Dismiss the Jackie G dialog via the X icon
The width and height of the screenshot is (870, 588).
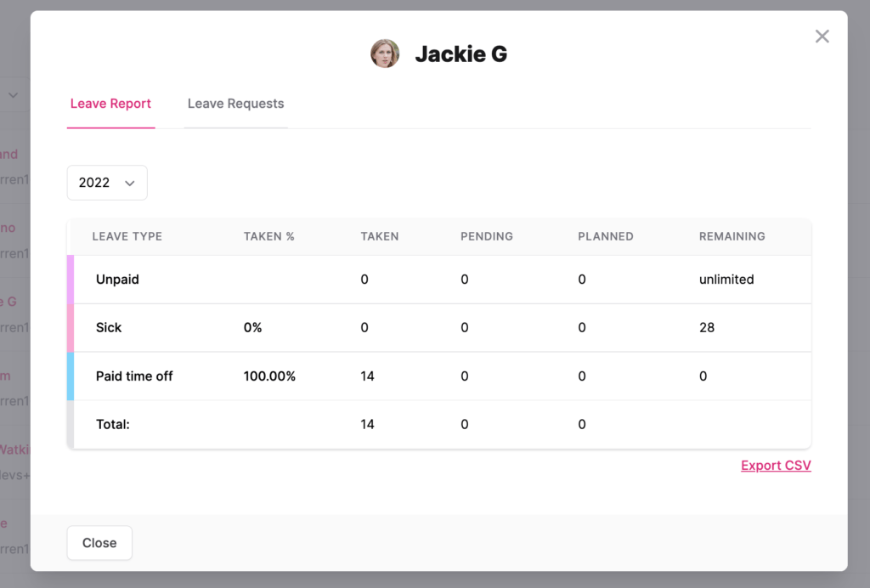click(x=822, y=36)
